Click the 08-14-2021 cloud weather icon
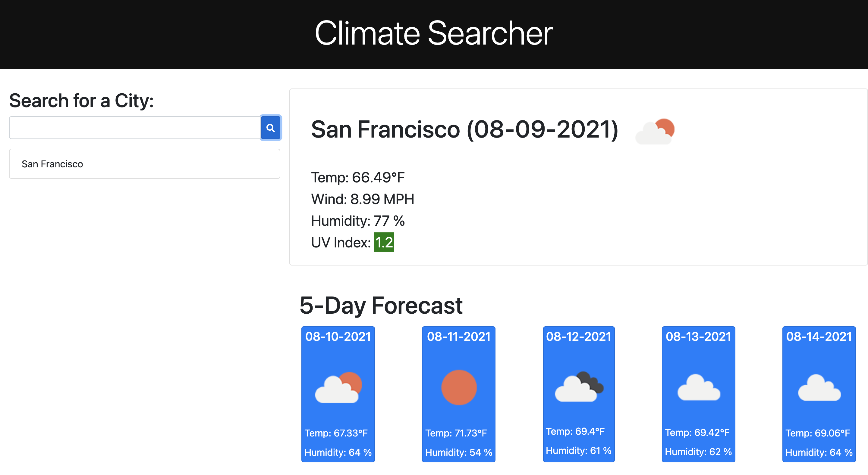868x475 pixels. (x=819, y=387)
